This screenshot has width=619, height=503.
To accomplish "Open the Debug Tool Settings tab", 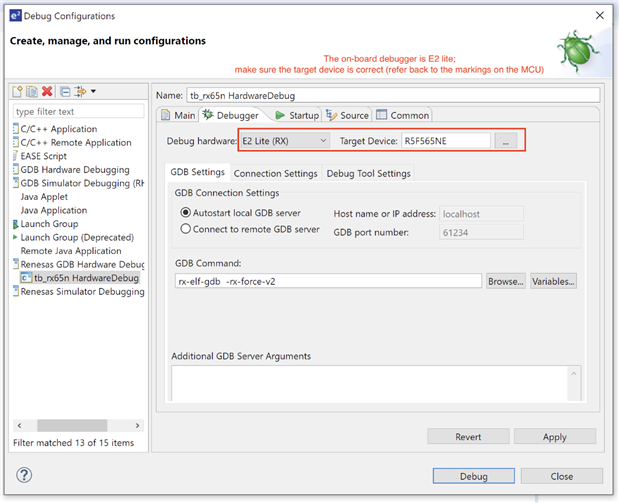I will (x=369, y=173).
